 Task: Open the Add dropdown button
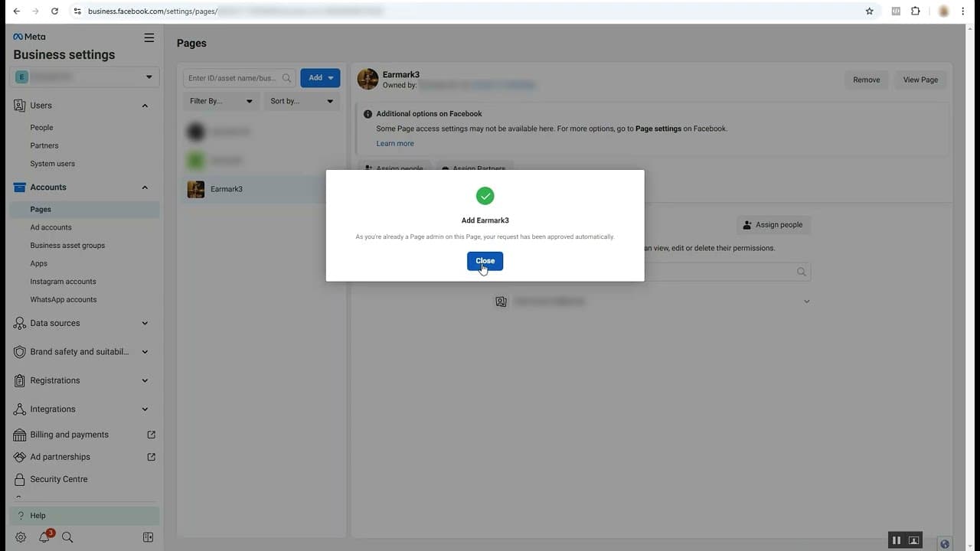coord(320,78)
